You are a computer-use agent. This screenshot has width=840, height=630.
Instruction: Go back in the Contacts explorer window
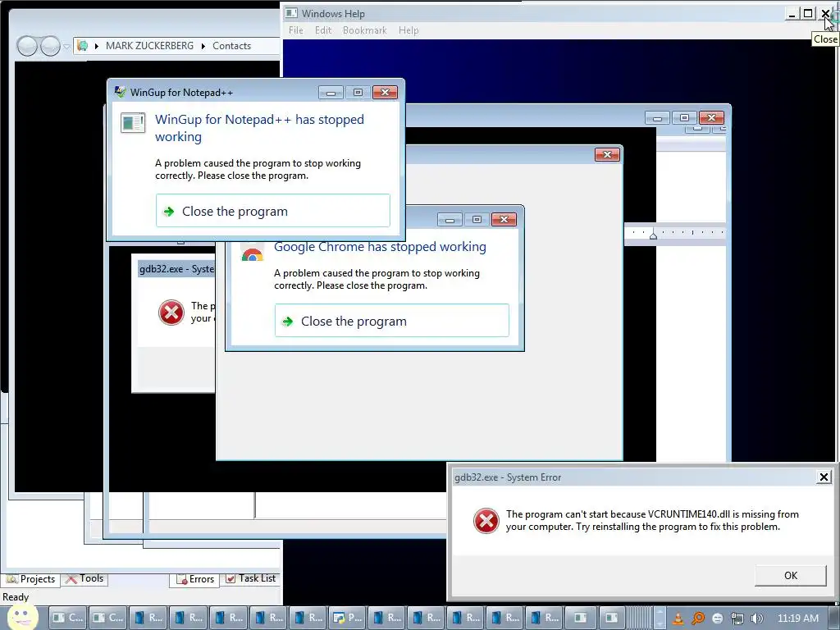[27, 46]
